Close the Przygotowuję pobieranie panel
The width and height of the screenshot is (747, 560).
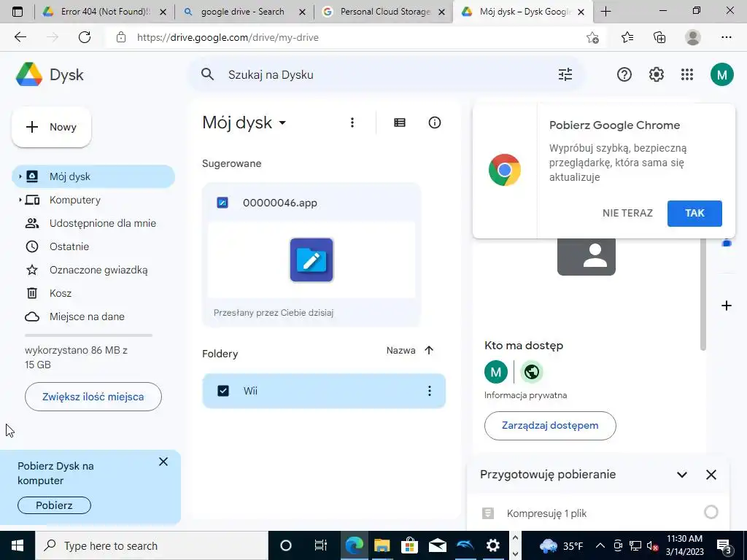(711, 474)
